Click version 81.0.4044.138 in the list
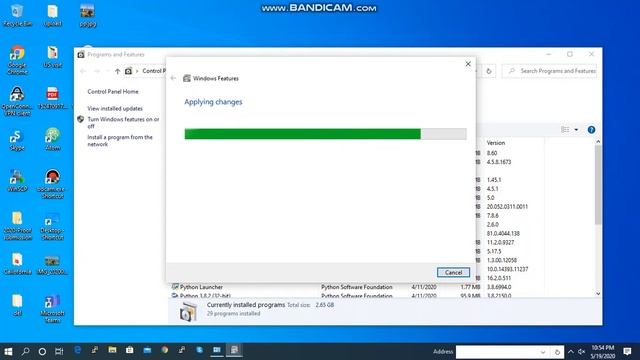Image resolution: width=640 pixels, height=360 pixels. pos(503,233)
